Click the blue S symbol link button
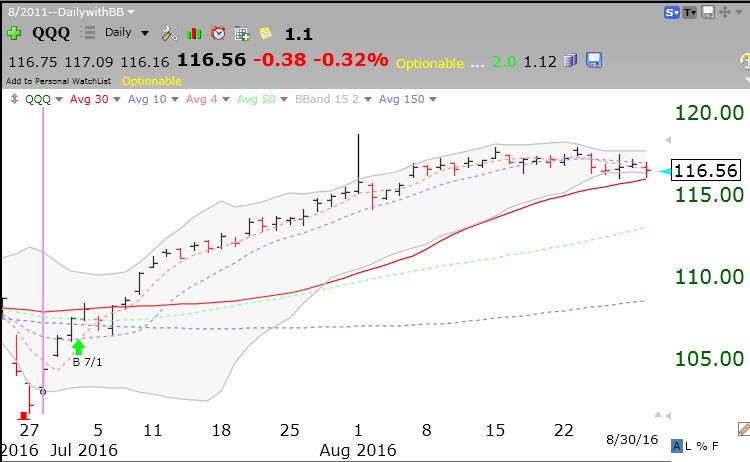Viewport: 750px width, 462px height. click(671, 13)
